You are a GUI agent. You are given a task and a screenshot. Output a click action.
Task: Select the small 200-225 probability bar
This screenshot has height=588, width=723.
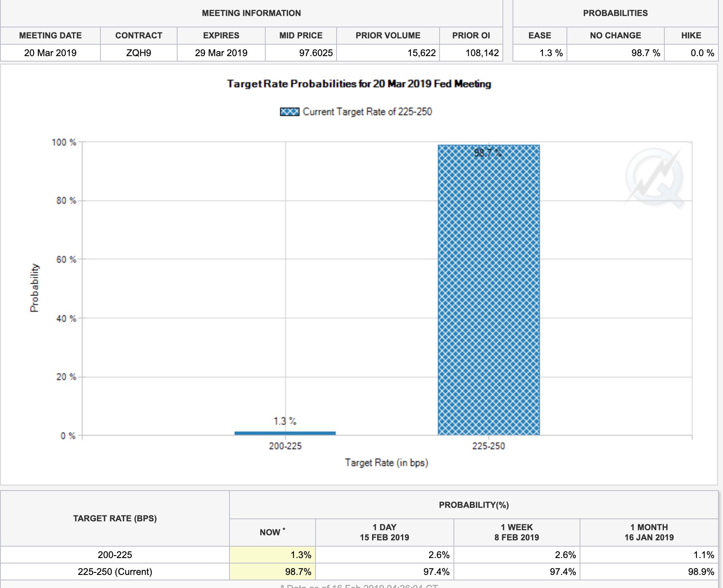[285, 433]
